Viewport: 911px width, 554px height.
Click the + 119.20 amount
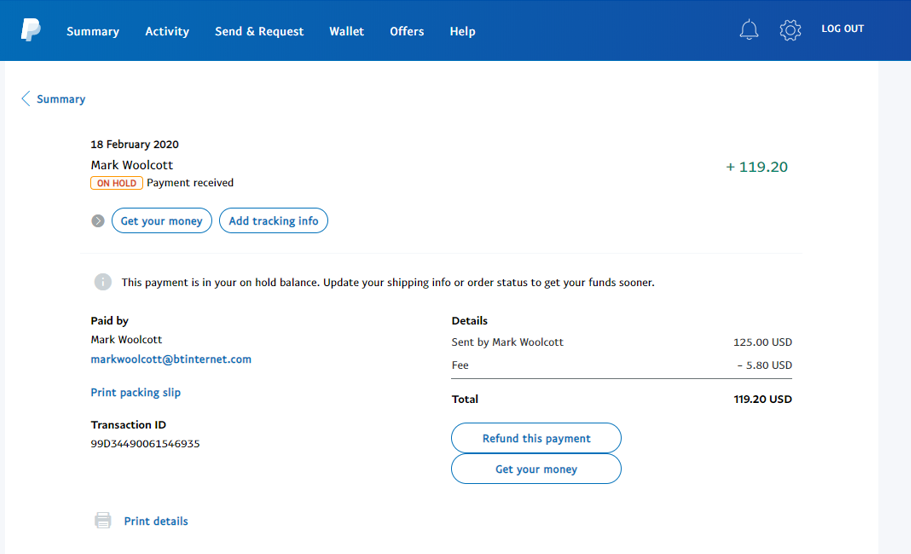(757, 167)
